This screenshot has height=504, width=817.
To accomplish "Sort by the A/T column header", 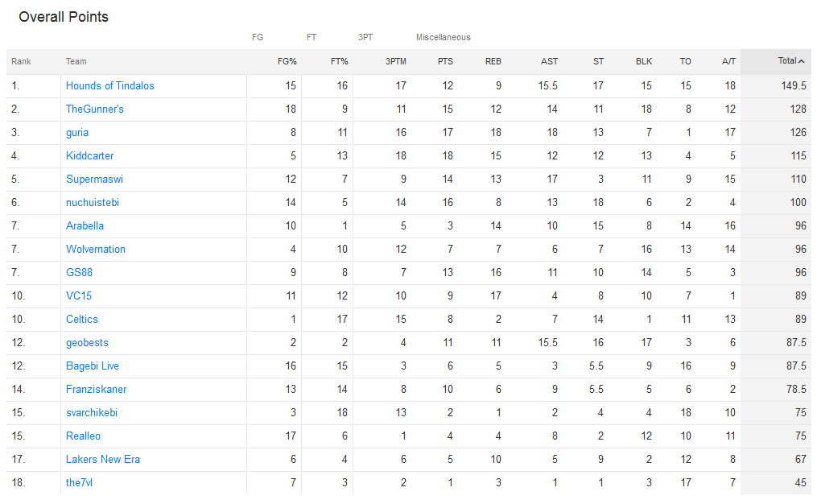I will click(728, 61).
